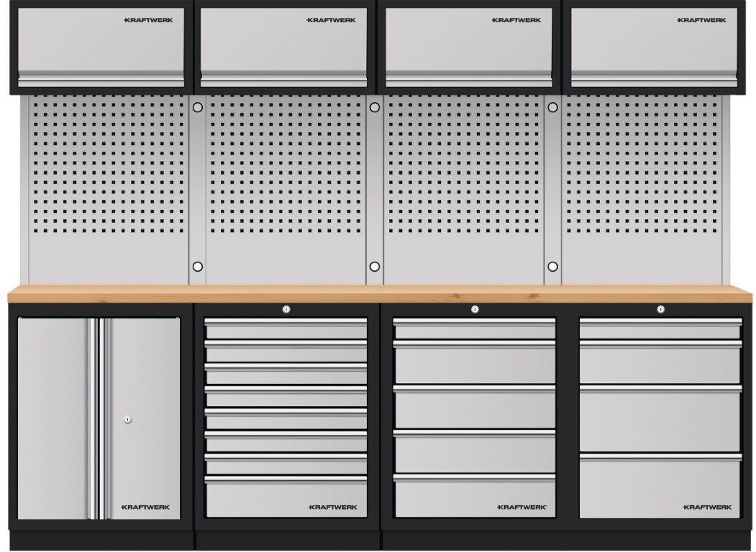756x552 pixels.
Task: Click the KRAFTWERK logo on the far-left upper cabinet
Action: pos(148,20)
